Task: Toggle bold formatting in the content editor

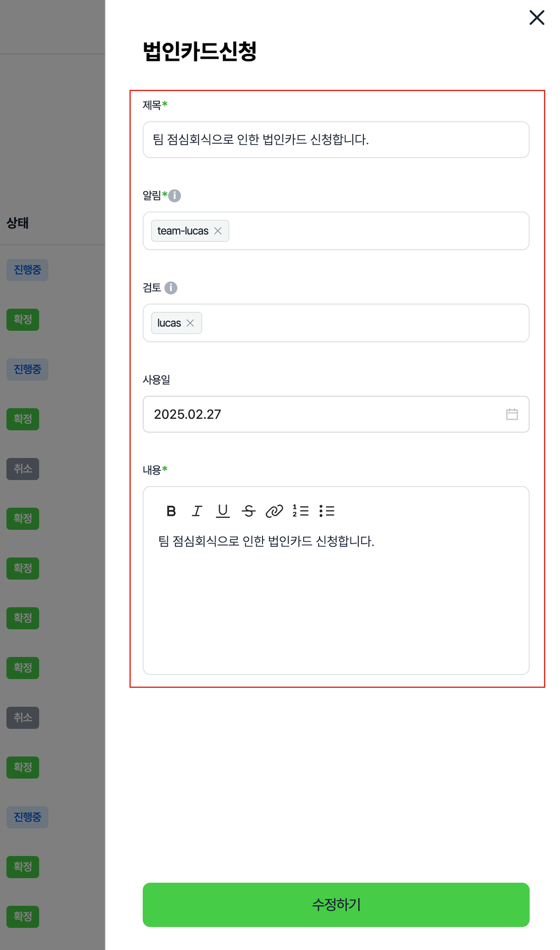Action: coord(171,511)
